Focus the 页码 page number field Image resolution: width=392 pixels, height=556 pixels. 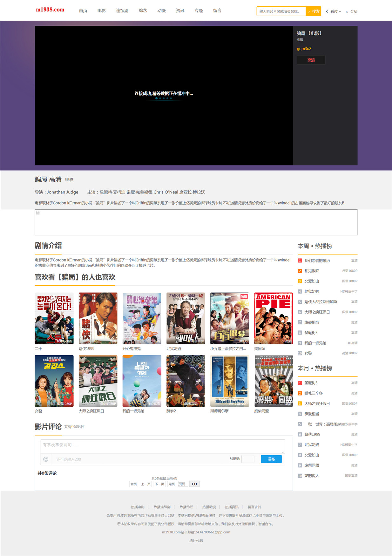click(x=183, y=484)
